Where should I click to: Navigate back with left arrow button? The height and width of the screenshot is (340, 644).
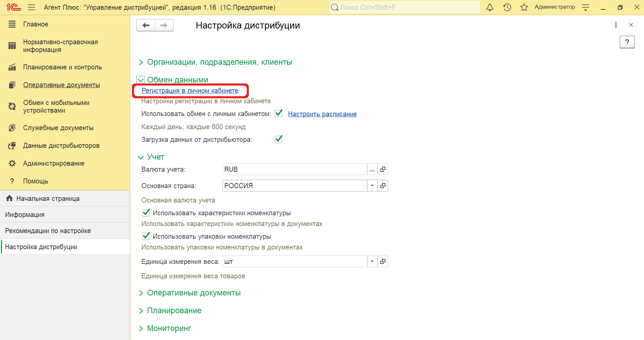point(146,25)
